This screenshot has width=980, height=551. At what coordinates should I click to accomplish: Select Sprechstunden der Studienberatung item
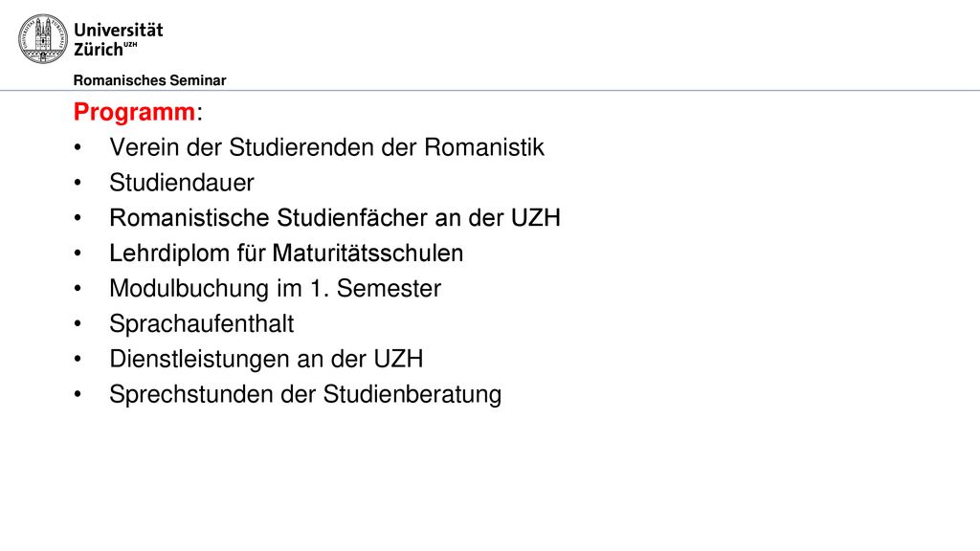pos(305,395)
